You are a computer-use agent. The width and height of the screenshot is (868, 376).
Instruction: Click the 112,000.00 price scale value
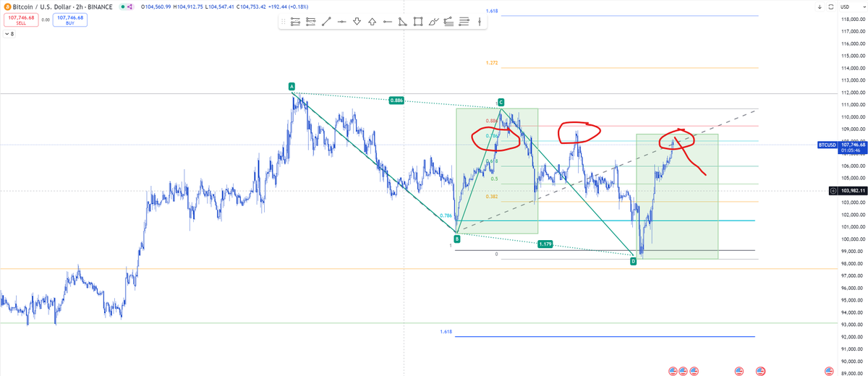point(853,93)
